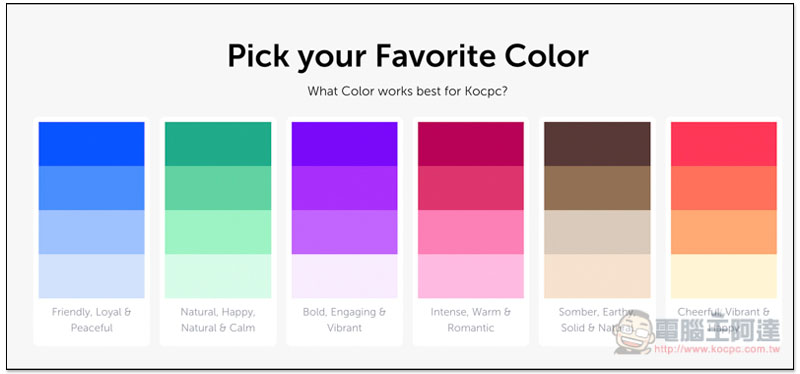Pick the bright red-coral top swatch

click(x=723, y=144)
